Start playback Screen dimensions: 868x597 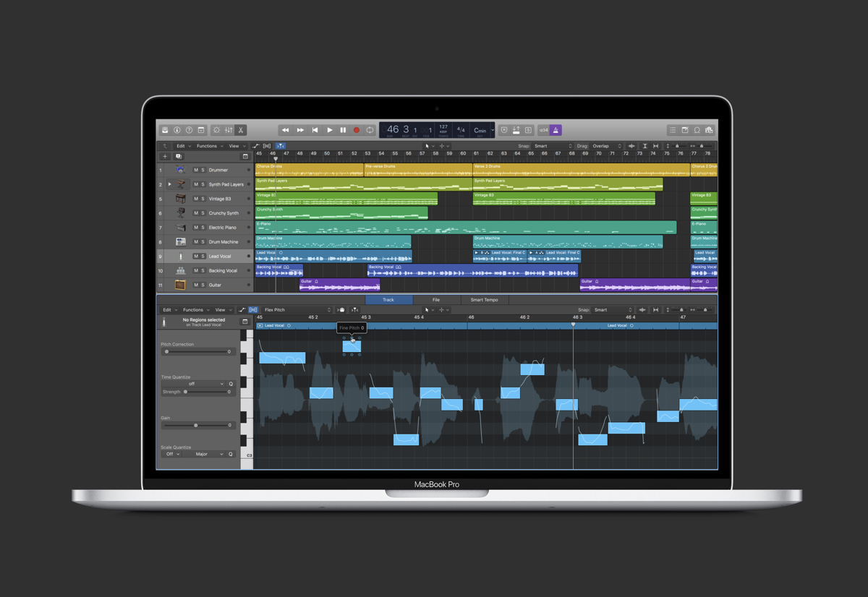(x=329, y=130)
